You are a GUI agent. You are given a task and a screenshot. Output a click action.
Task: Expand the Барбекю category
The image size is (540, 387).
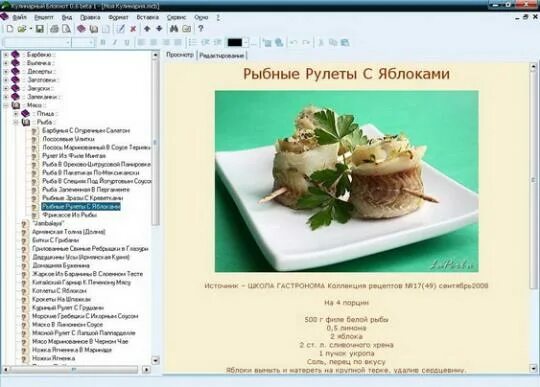tap(6, 54)
